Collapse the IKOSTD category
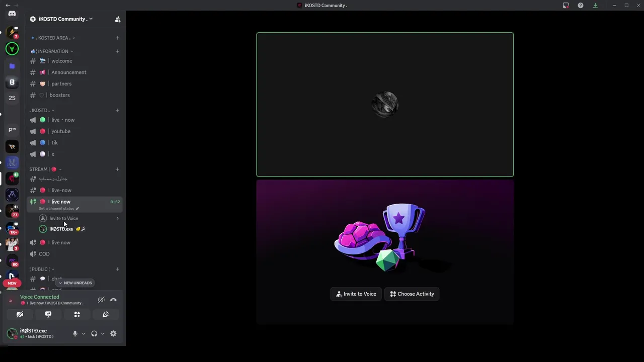644x362 pixels. click(42, 110)
